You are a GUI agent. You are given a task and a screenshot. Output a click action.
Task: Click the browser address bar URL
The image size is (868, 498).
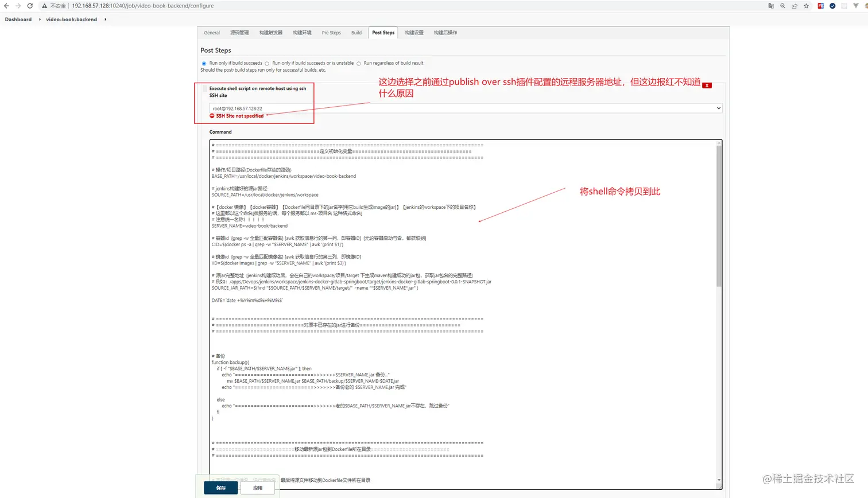[x=143, y=6]
